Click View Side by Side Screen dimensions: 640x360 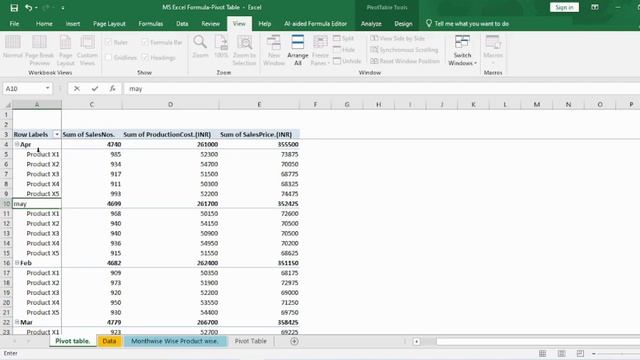(398, 38)
